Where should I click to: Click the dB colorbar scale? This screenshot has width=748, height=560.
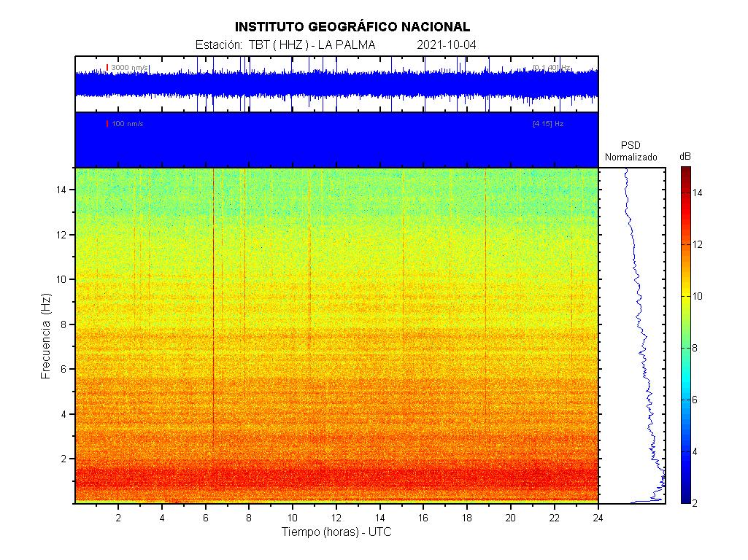(x=685, y=335)
